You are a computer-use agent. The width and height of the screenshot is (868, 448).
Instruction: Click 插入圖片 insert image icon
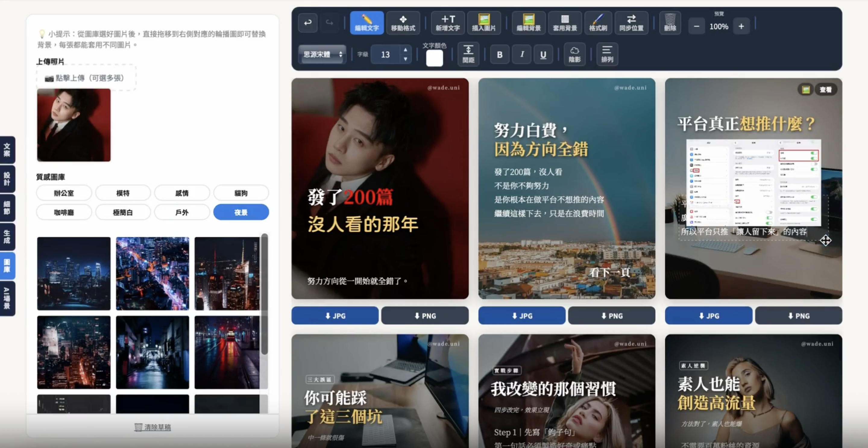coord(484,23)
